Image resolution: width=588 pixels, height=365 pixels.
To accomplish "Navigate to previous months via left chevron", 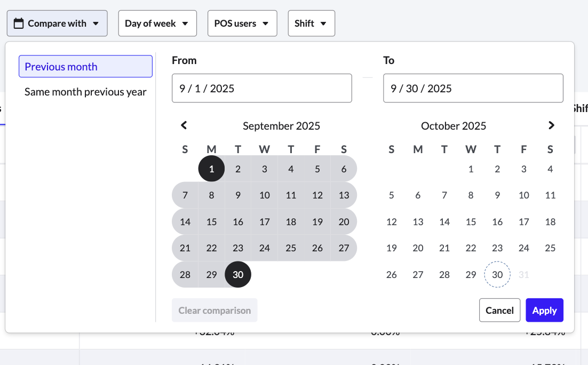I will (x=184, y=125).
